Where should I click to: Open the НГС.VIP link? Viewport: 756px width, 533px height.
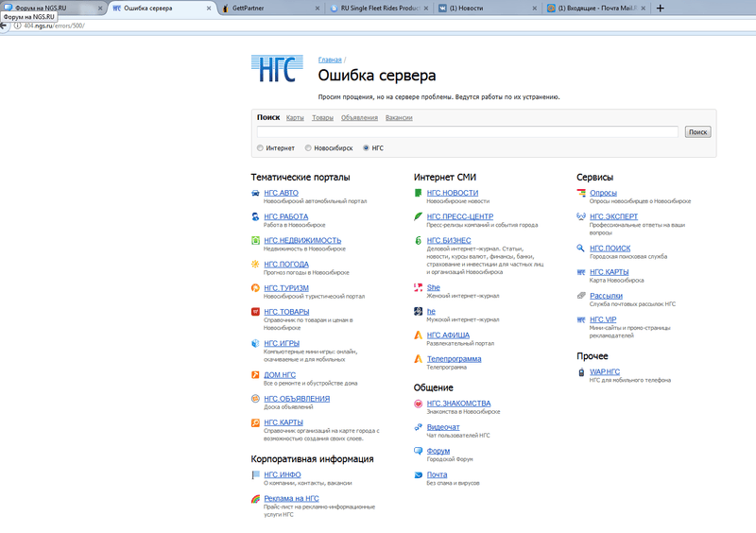(603, 319)
